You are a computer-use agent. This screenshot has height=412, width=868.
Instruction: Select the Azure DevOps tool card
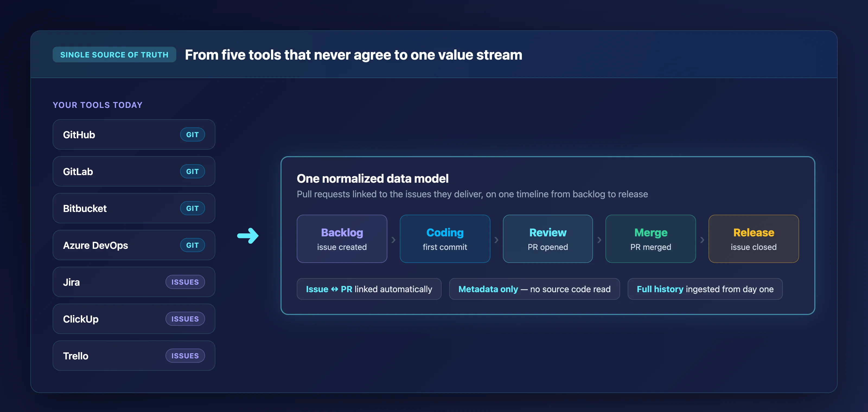(134, 245)
